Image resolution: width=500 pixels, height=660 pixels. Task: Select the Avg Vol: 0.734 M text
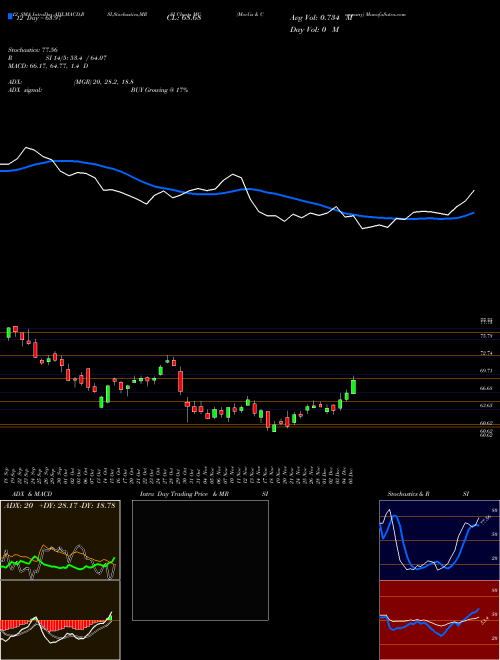pyautogui.click(x=321, y=18)
